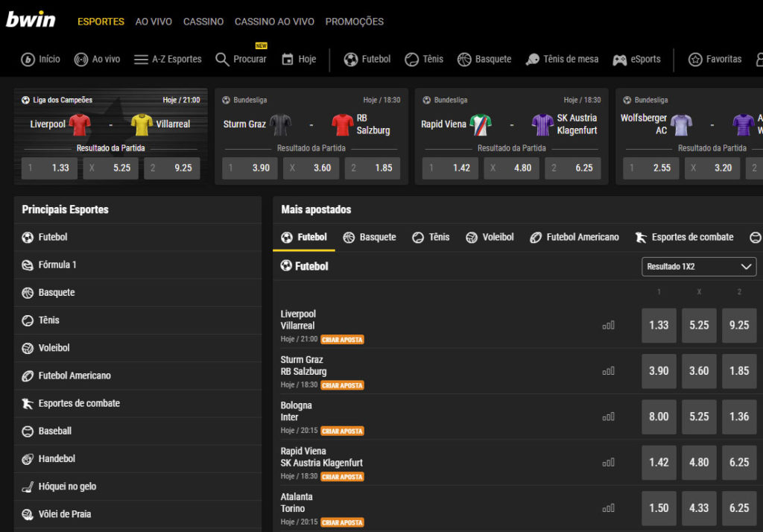Click the Futebol Americano icon in sidebar
The width and height of the screenshot is (763, 532).
(x=28, y=376)
